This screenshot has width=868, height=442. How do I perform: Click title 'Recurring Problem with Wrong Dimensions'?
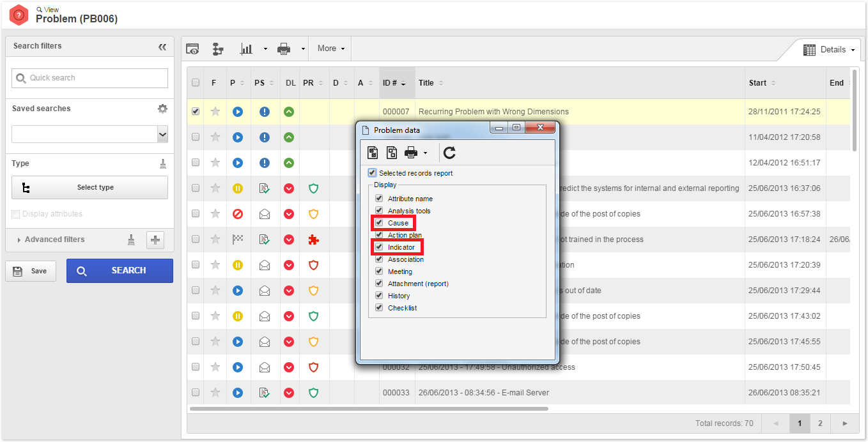point(493,112)
